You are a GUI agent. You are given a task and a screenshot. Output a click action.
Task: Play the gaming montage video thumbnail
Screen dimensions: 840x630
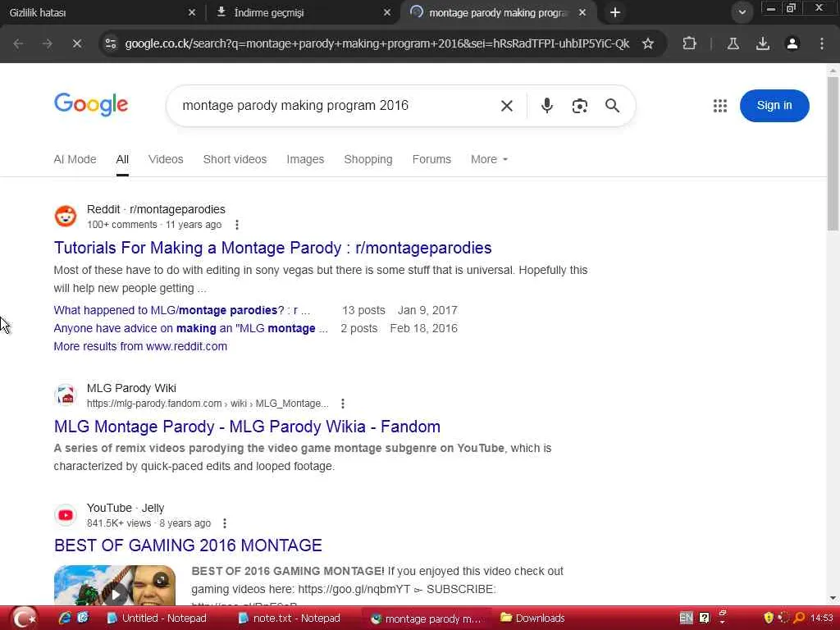(115, 586)
